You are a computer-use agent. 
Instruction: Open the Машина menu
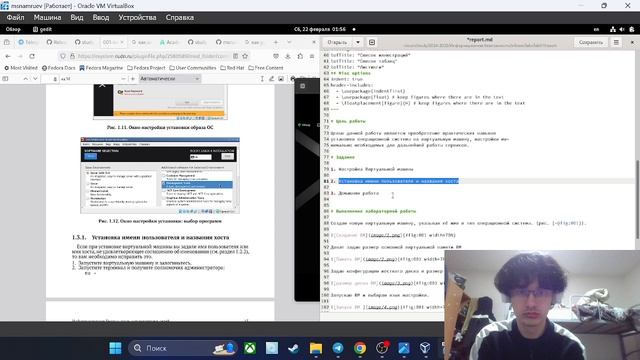click(47, 18)
